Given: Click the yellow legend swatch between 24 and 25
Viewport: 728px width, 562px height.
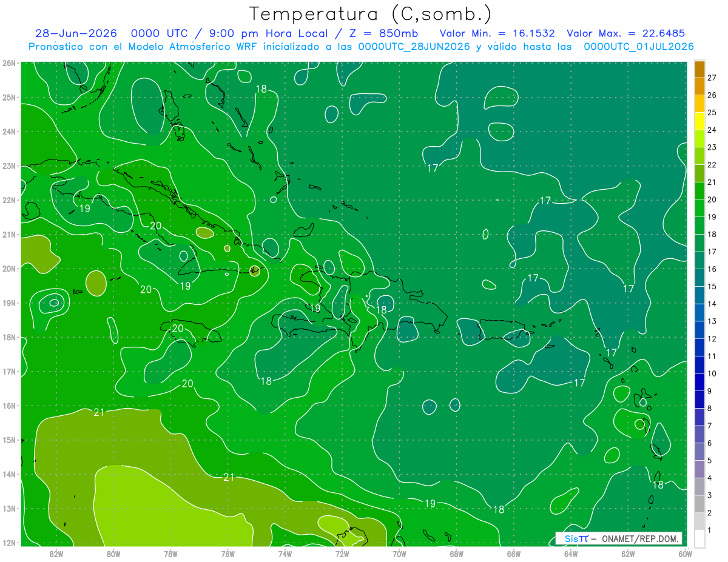Looking at the screenshot, I should point(699,121).
